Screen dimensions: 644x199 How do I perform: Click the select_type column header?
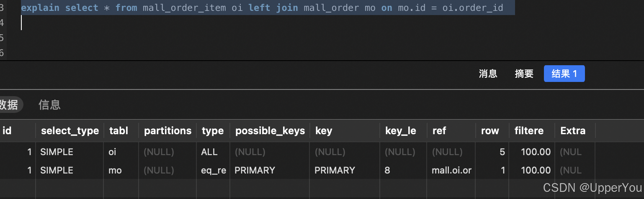coord(70,131)
